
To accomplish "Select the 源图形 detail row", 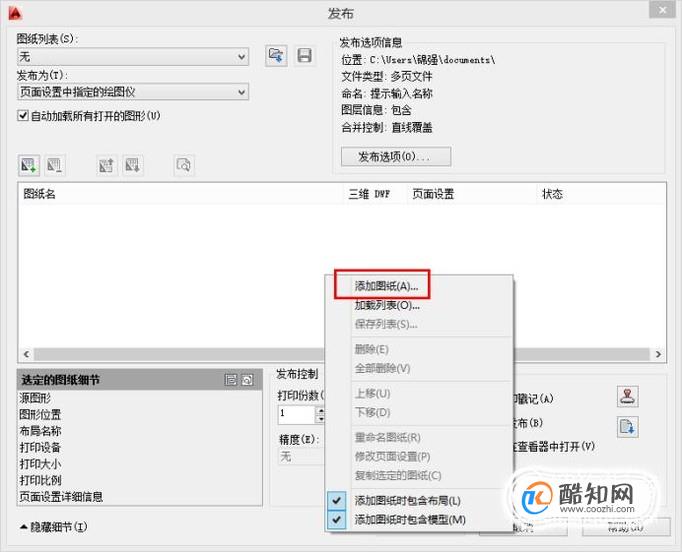I will 140,398.
